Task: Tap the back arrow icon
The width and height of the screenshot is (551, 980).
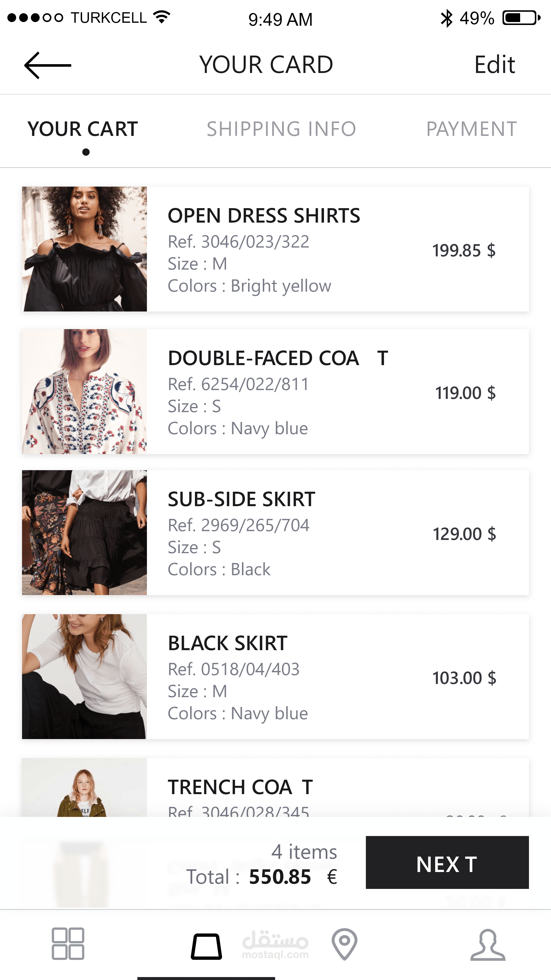Action: pos(48,65)
